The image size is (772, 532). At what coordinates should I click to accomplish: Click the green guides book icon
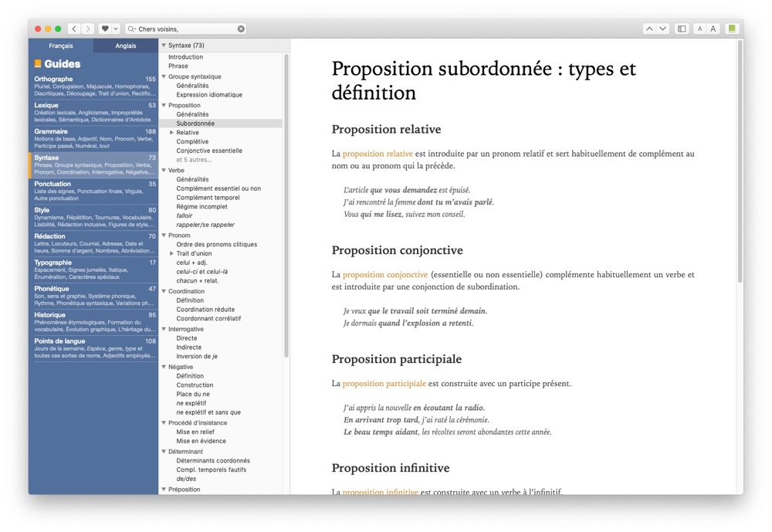[732, 29]
